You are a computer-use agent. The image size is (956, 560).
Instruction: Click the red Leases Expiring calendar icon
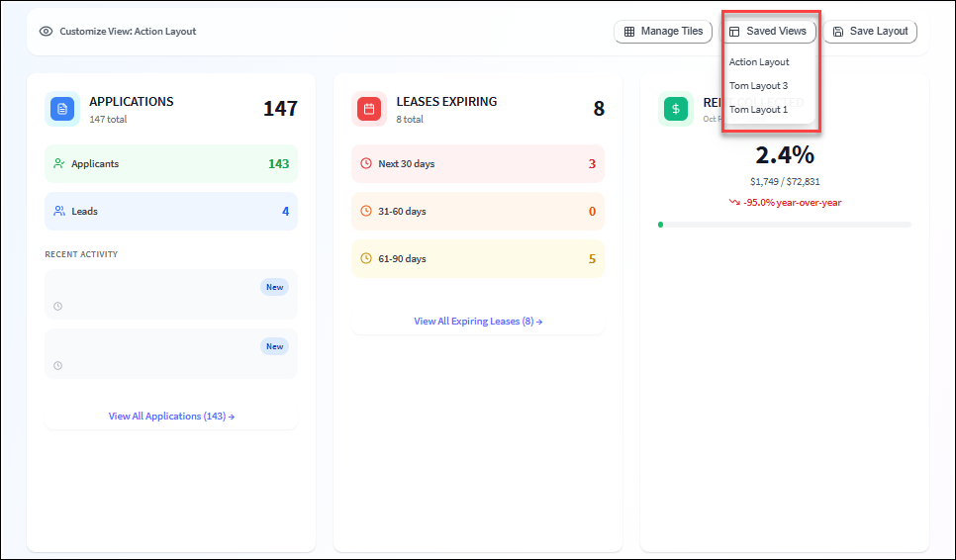(x=369, y=109)
